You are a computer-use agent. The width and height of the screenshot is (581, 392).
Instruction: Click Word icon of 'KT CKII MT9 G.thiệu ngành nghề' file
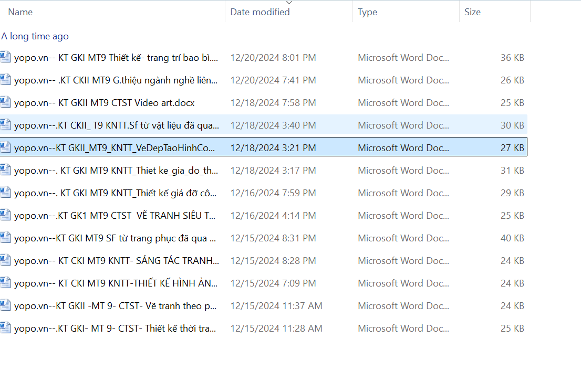coord(5,80)
